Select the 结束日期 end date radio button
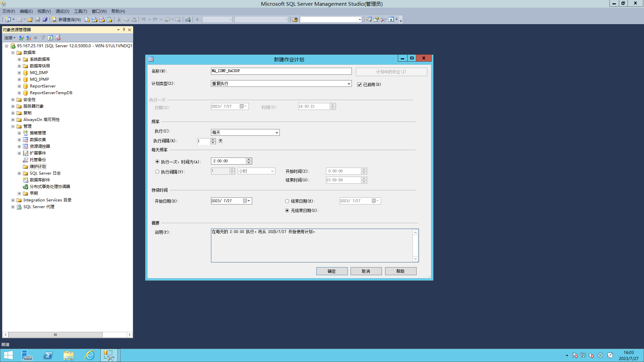 [287, 201]
